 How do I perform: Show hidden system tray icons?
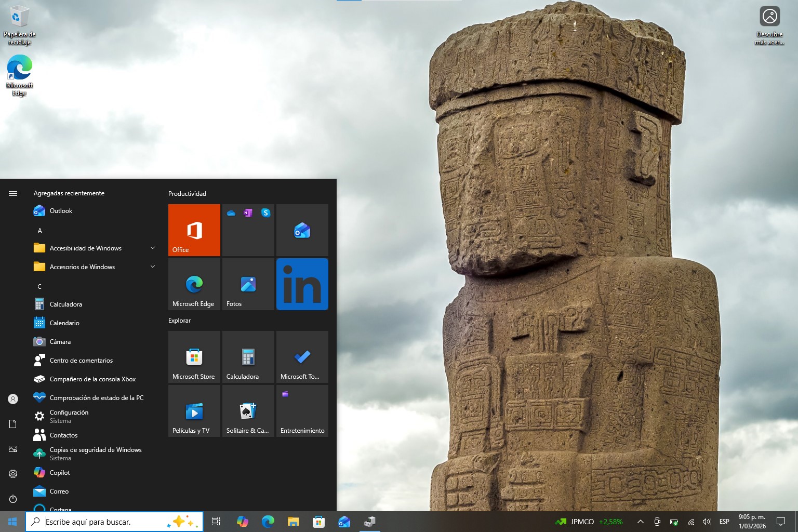[x=640, y=522]
